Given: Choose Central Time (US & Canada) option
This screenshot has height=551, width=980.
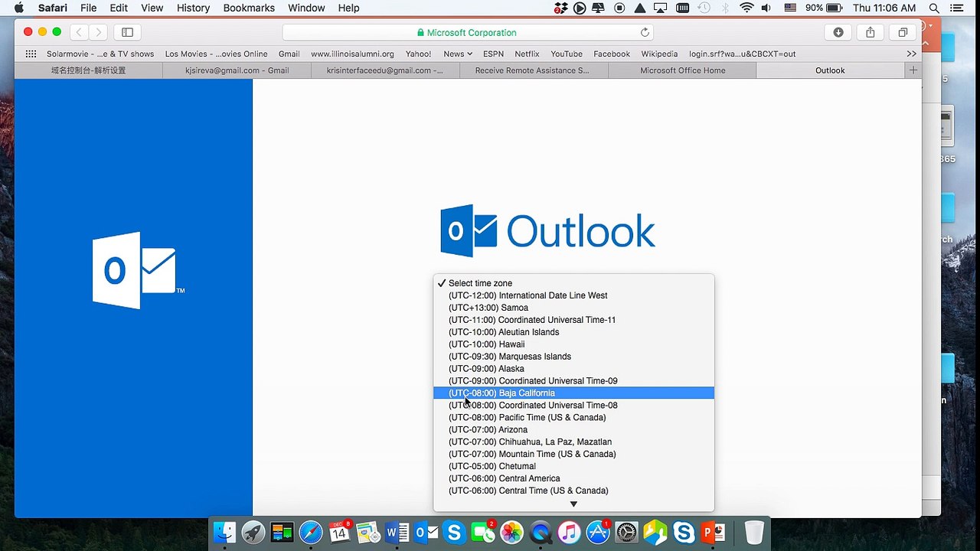Looking at the screenshot, I should (573, 491).
